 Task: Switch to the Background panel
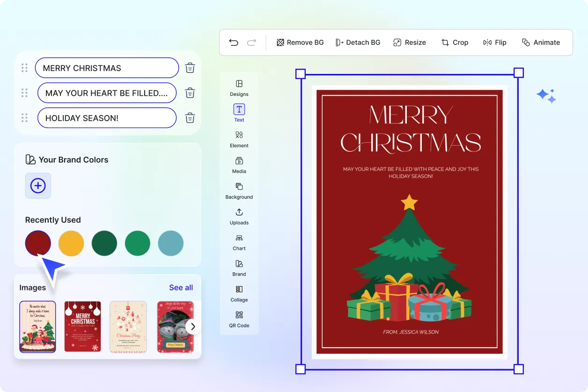click(239, 190)
